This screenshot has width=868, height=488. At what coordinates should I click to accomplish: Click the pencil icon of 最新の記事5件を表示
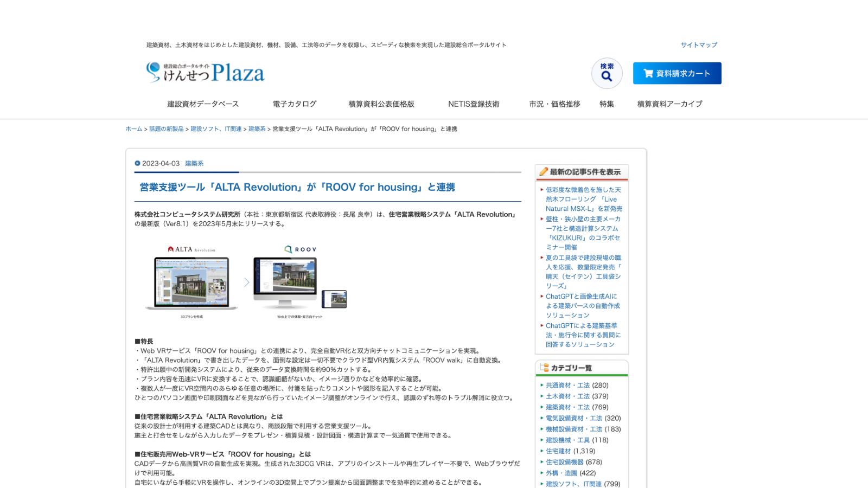pos(543,171)
